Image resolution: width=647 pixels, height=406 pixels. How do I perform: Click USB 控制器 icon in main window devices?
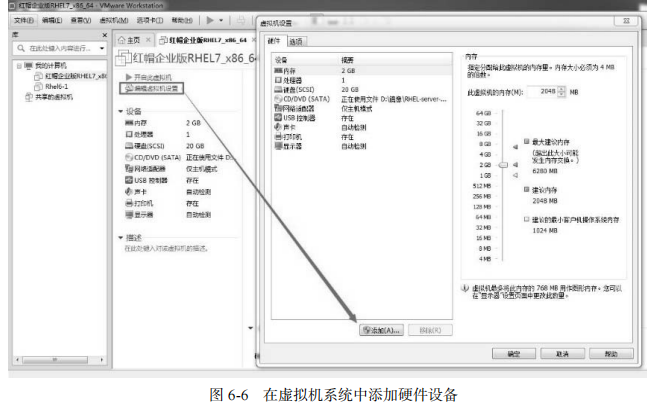[x=129, y=180]
